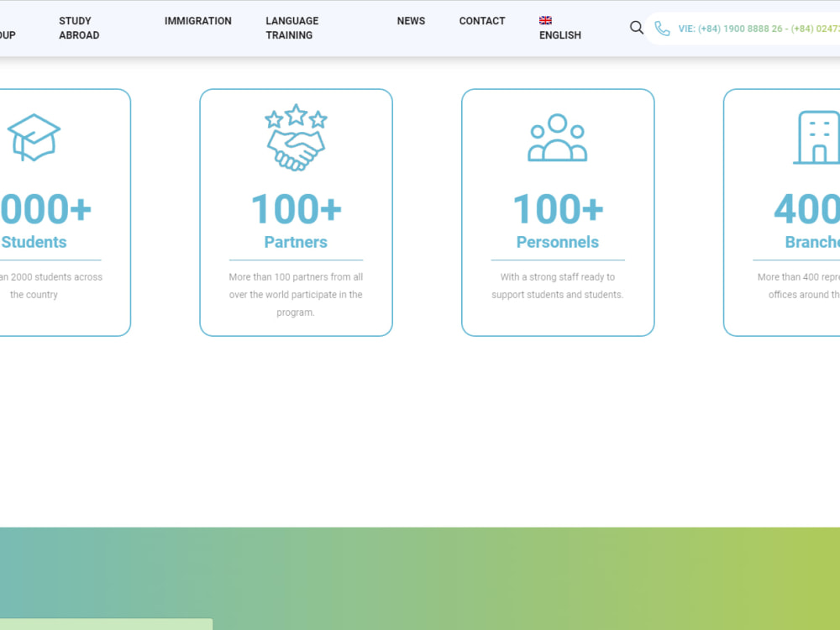
Task: Click 'With a strong staff' description
Action: (558, 286)
